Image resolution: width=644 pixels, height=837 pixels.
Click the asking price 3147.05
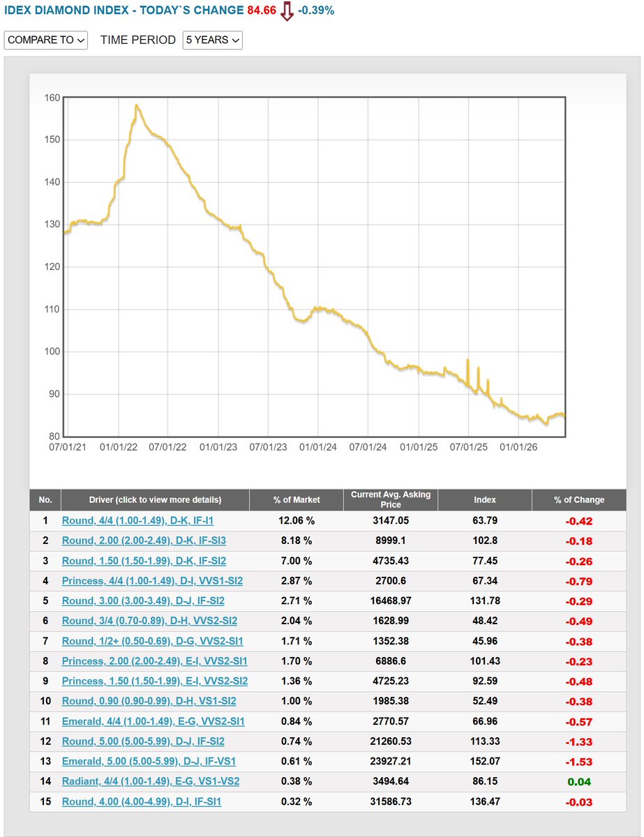tap(391, 520)
